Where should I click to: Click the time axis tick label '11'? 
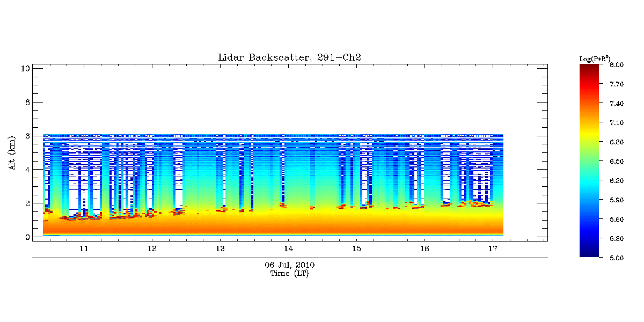84,249
